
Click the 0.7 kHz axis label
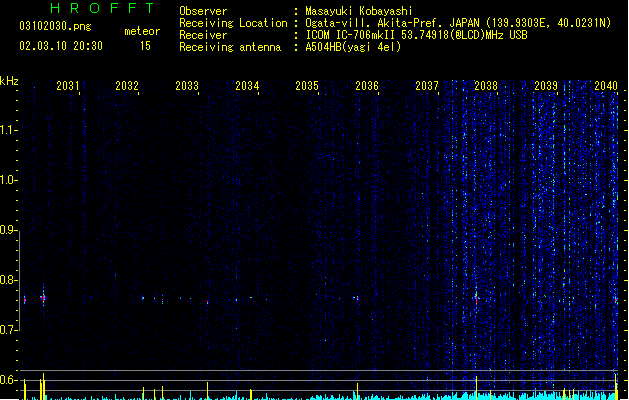[x=8, y=330]
